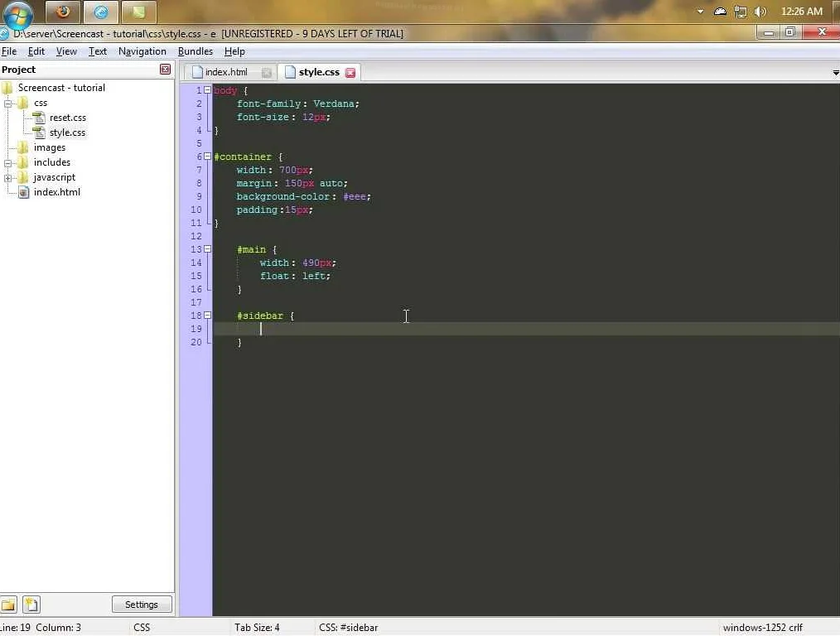Click the volume speaker icon in system tray
Image resolution: width=840 pixels, height=636 pixels.
pyautogui.click(x=760, y=12)
